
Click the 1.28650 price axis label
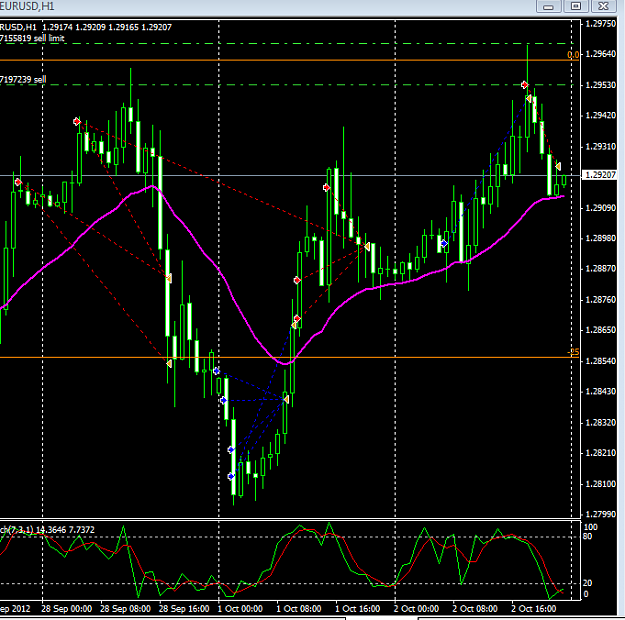(x=600, y=330)
